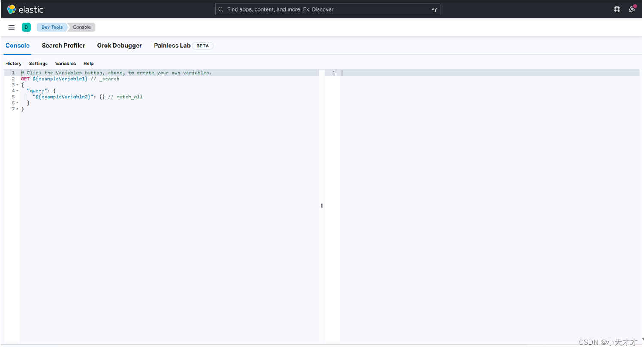The width and height of the screenshot is (644, 350).
Task: Click the Dev Tools breadcrumb
Action: [x=52, y=27]
